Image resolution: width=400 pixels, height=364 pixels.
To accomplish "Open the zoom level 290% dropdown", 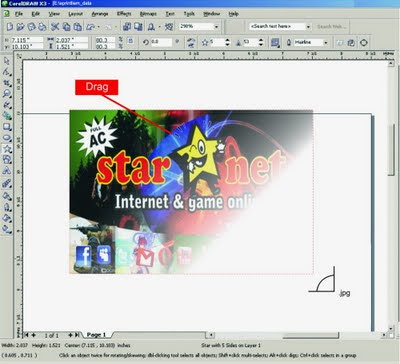I will coord(217,26).
